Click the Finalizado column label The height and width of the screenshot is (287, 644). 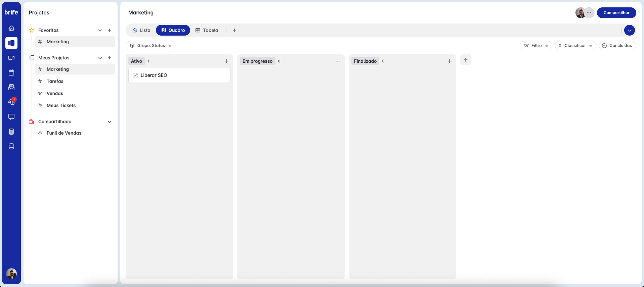[365, 61]
